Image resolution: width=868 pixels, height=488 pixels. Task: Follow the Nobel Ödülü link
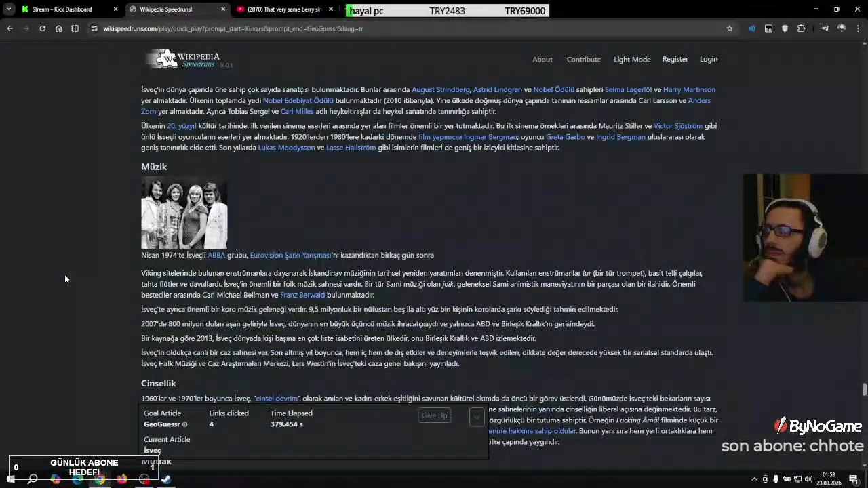pyautogui.click(x=554, y=89)
